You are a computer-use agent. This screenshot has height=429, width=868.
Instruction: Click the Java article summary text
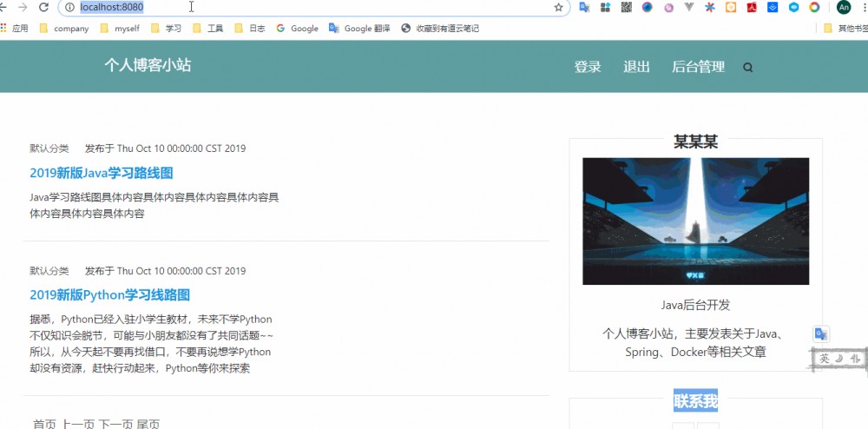pos(154,205)
